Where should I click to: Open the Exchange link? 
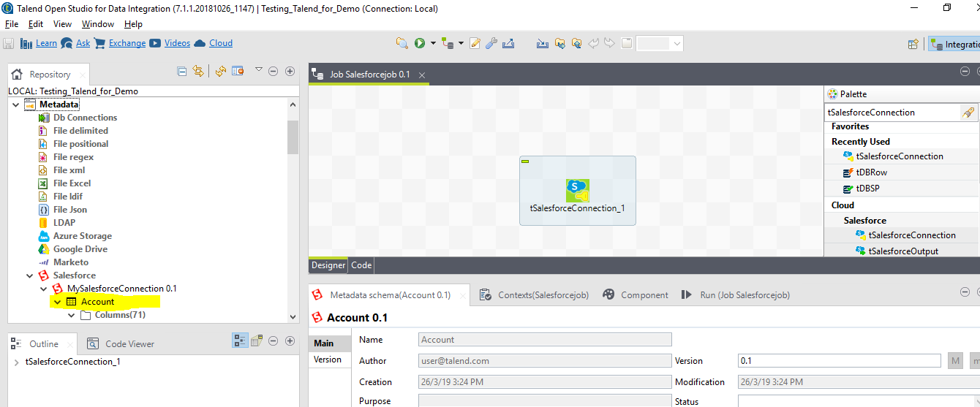(127, 43)
